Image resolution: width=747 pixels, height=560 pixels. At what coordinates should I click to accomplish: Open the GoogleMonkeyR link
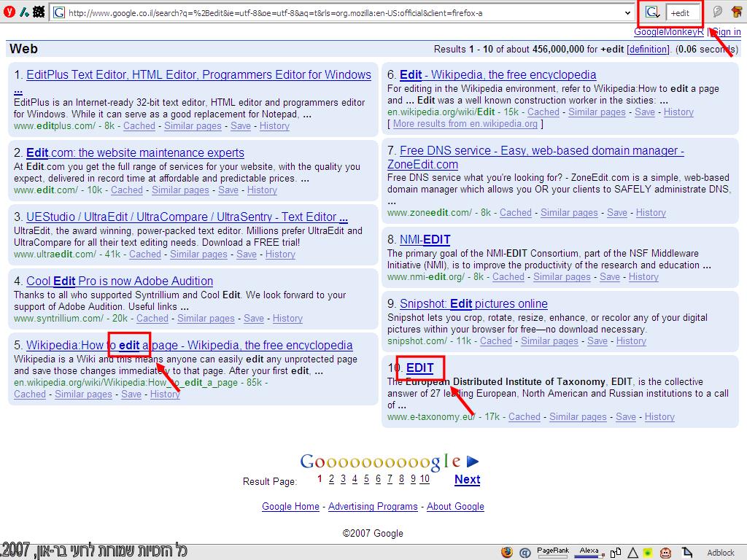tap(668, 32)
